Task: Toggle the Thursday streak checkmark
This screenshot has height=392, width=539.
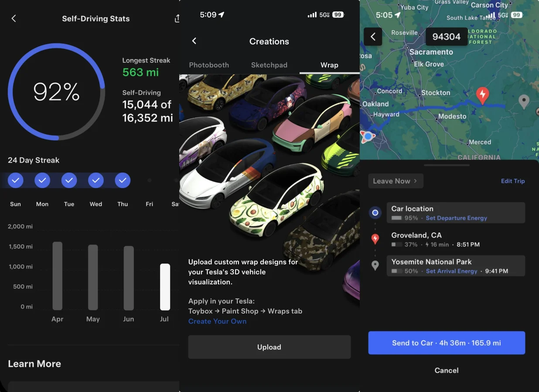Action: 123,180
